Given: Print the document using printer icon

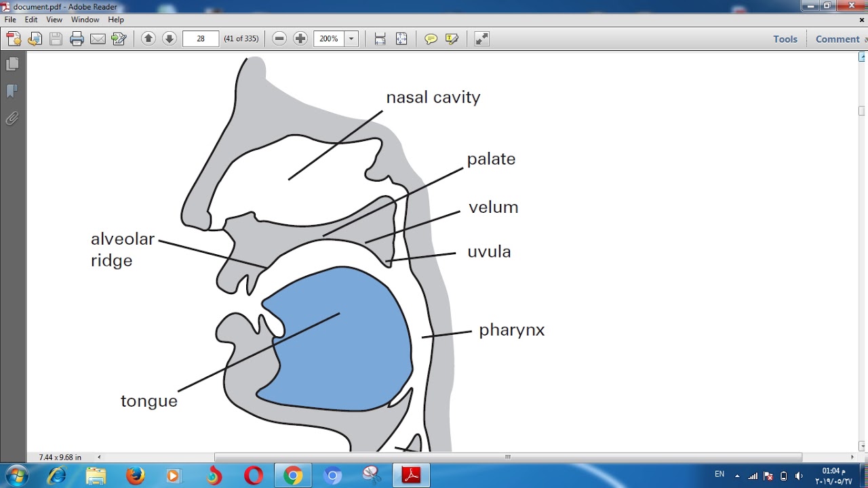Looking at the screenshot, I should pos(77,39).
